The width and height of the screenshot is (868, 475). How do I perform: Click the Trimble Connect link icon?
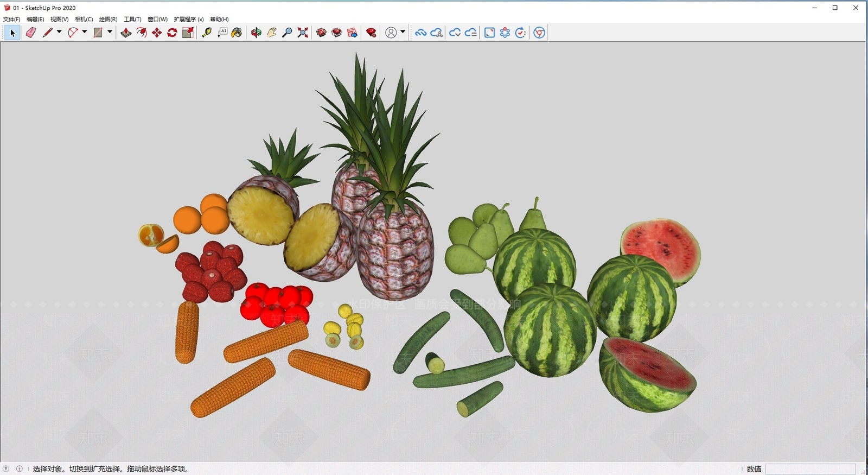click(x=420, y=33)
